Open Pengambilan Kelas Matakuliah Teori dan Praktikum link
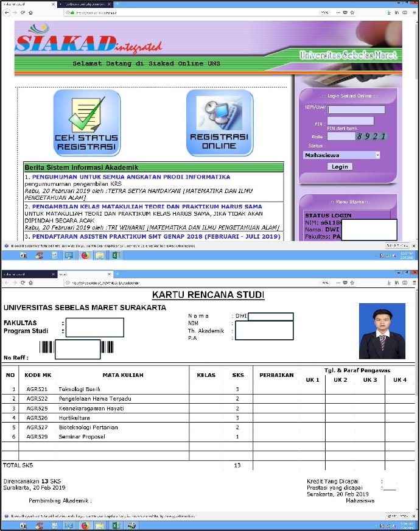Viewport: 420px width, 531px height. 147,206
